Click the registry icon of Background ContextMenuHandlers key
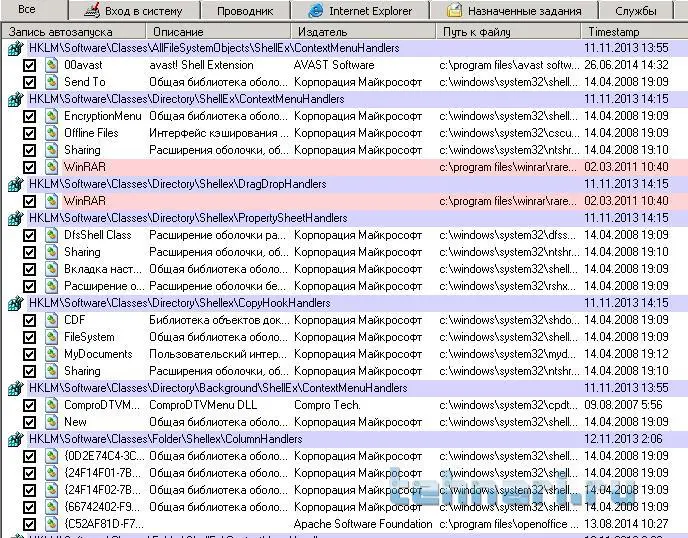Image resolution: width=688 pixels, height=538 pixels. [x=15, y=389]
